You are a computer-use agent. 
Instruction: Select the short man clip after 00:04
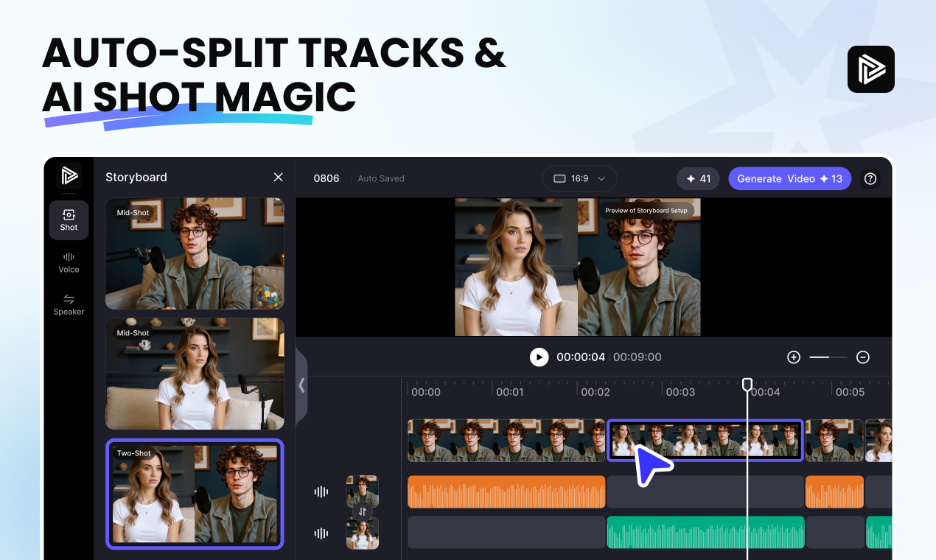(834, 441)
